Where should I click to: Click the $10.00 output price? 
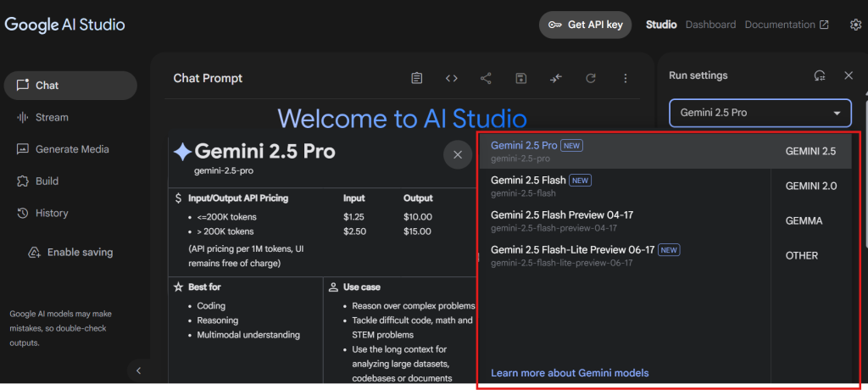click(418, 217)
